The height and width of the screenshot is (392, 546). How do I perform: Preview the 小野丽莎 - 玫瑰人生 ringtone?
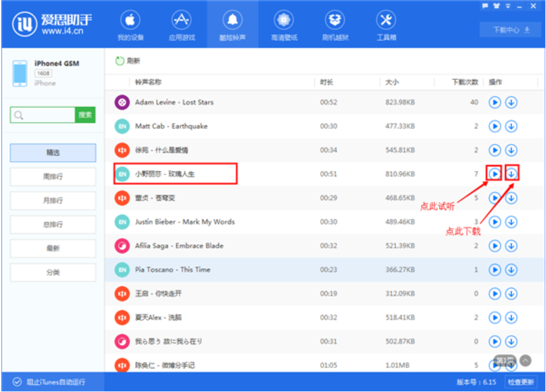[495, 174]
